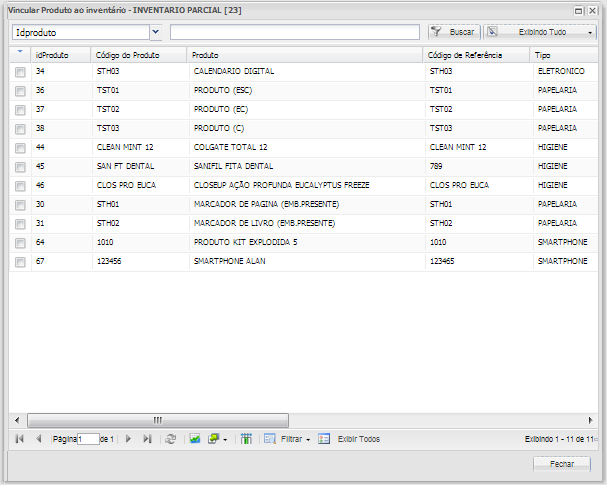Open the chart icon in bottom toolbar
This screenshot has height=485, width=607.
pos(195,439)
